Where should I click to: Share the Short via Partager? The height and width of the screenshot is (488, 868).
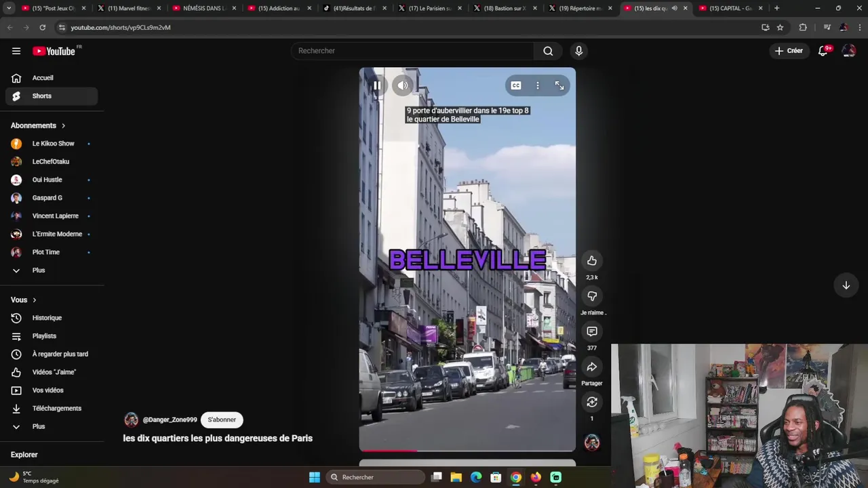[592, 367]
